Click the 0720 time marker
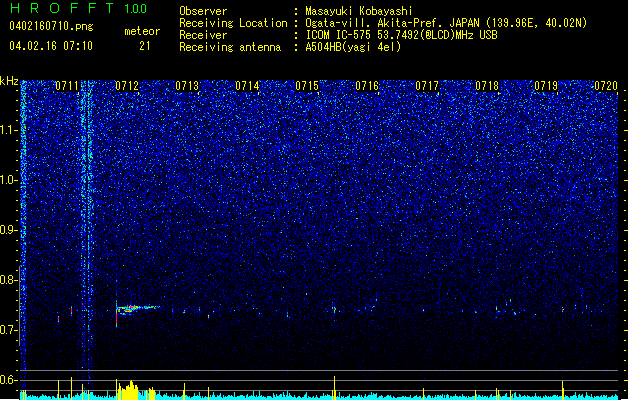This screenshot has height=400, width=629. (606, 86)
